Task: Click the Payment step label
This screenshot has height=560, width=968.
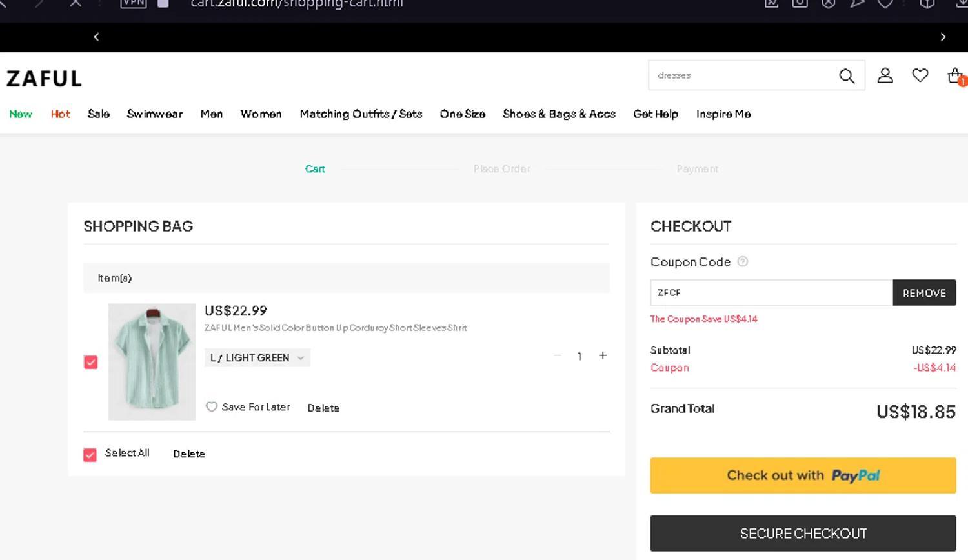Action: [697, 169]
